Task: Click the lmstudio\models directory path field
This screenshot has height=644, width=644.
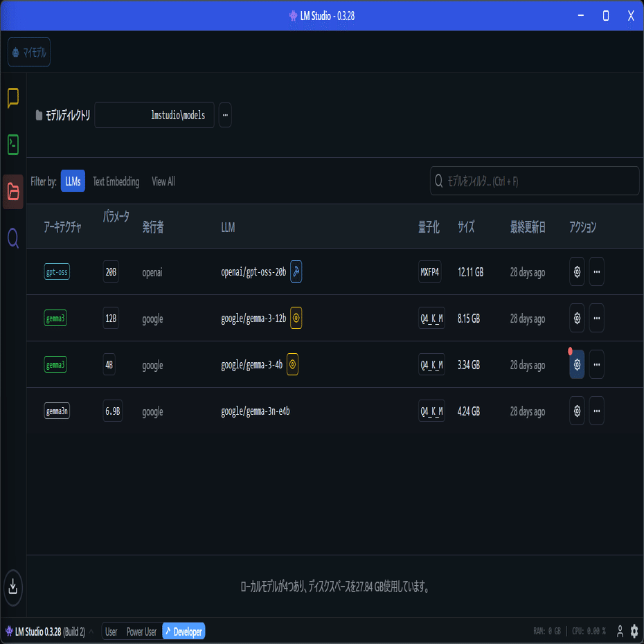Action: (154, 115)
